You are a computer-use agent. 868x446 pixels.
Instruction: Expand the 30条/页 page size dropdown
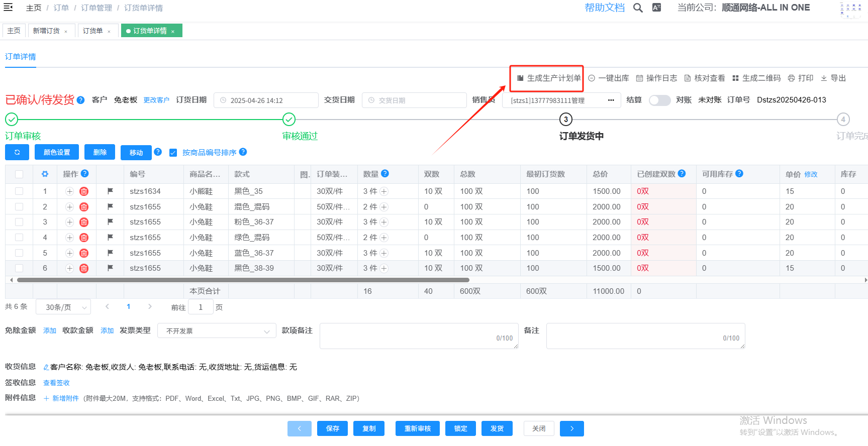coord(63,307)
